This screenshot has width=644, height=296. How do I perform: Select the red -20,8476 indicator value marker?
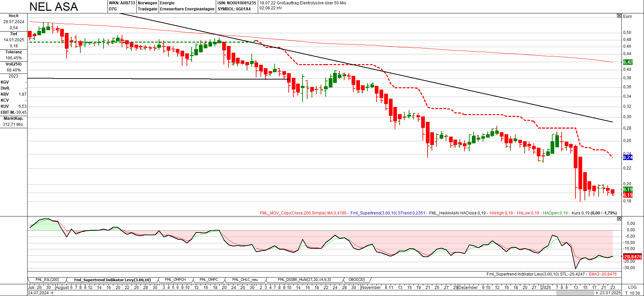[632, 257]
